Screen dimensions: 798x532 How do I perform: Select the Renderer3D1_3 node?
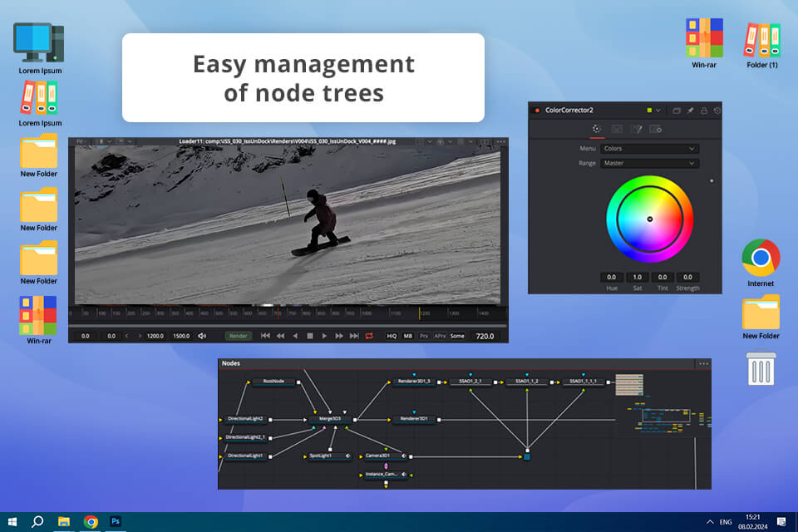414,382
